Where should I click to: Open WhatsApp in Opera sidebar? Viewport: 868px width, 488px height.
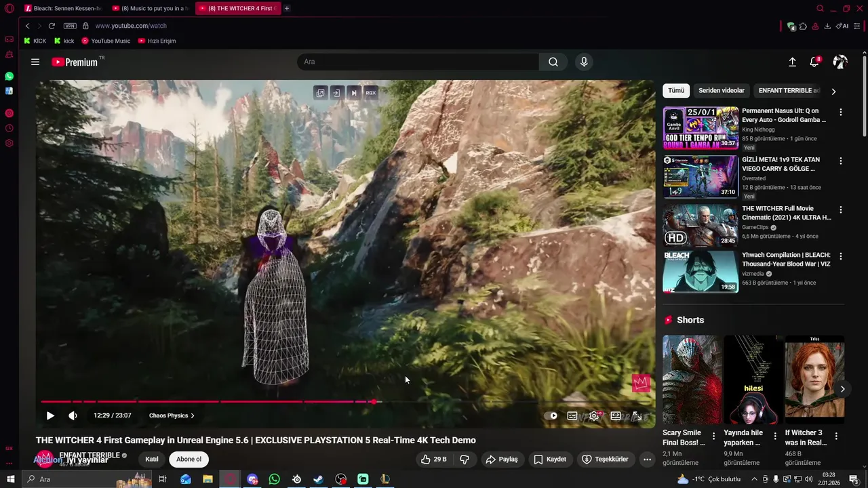9,77
